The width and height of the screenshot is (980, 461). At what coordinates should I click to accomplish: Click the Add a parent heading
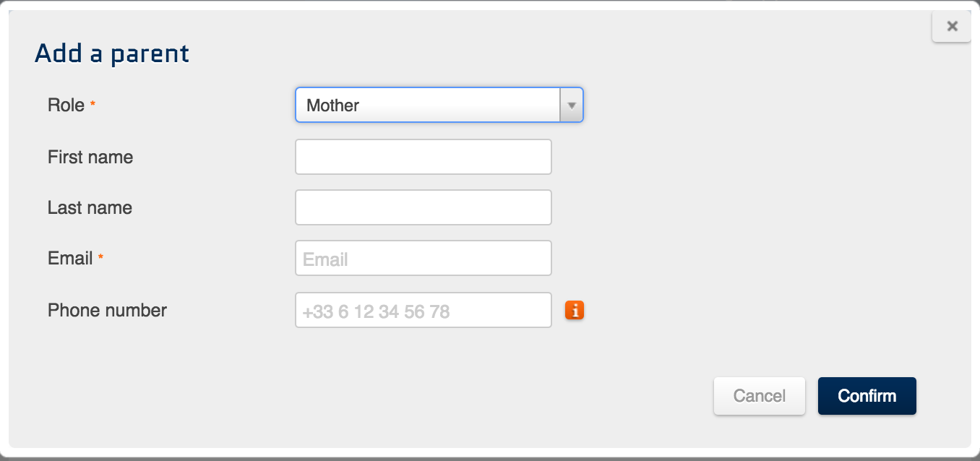[112, 53]
